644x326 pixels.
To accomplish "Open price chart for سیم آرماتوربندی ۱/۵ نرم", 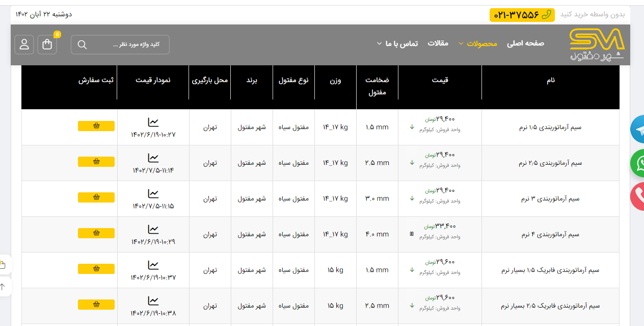I will [x=153, y=122].
